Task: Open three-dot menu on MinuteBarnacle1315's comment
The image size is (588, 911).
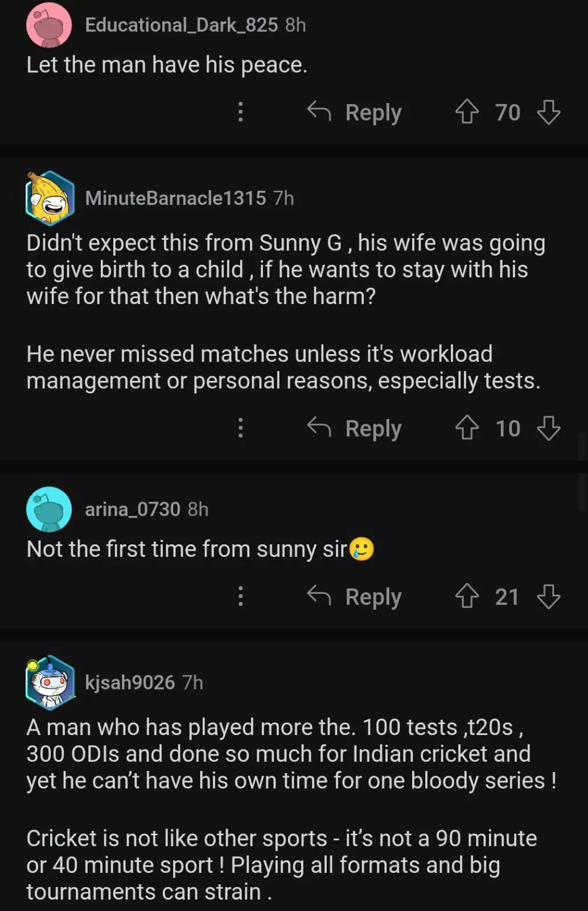Action: 241,428
